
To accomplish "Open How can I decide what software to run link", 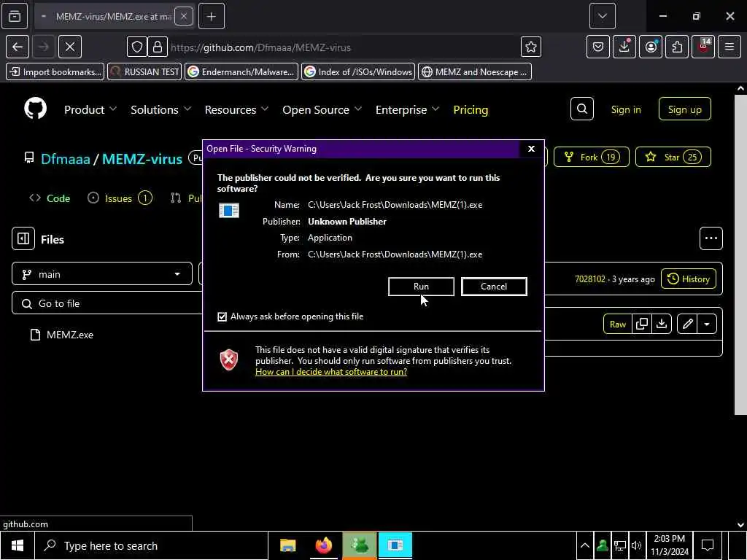I will (x=331, y=372).
